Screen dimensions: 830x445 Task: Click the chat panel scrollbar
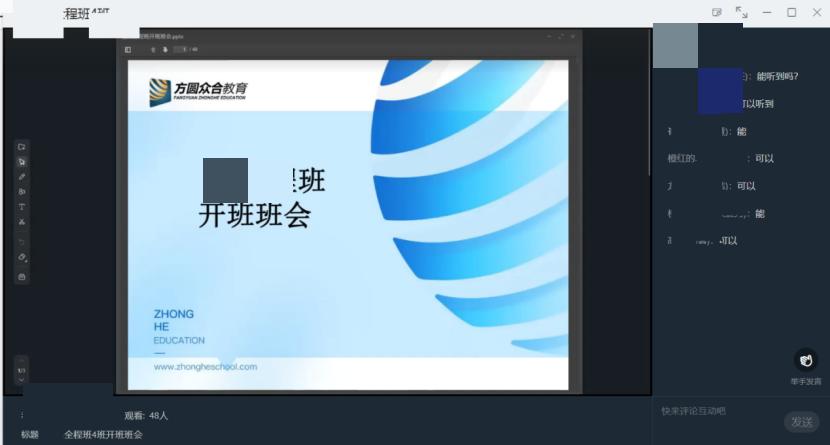tap(650, 101)
